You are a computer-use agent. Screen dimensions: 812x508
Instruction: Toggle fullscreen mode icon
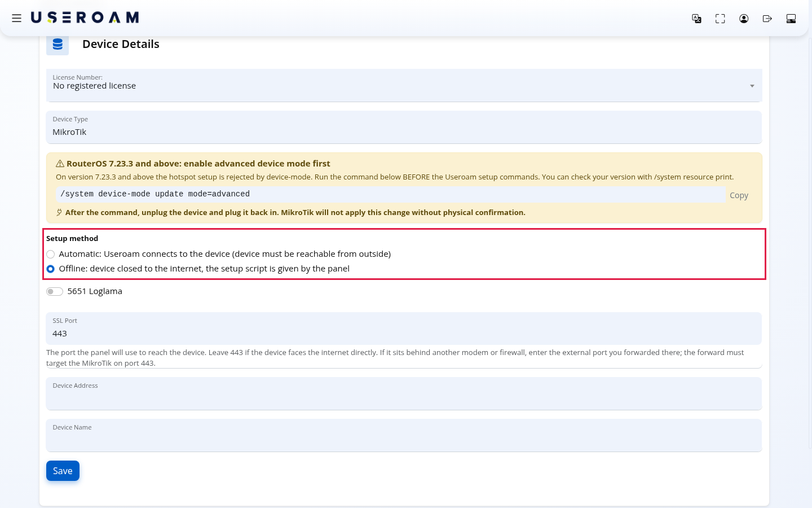pos(720,19)
